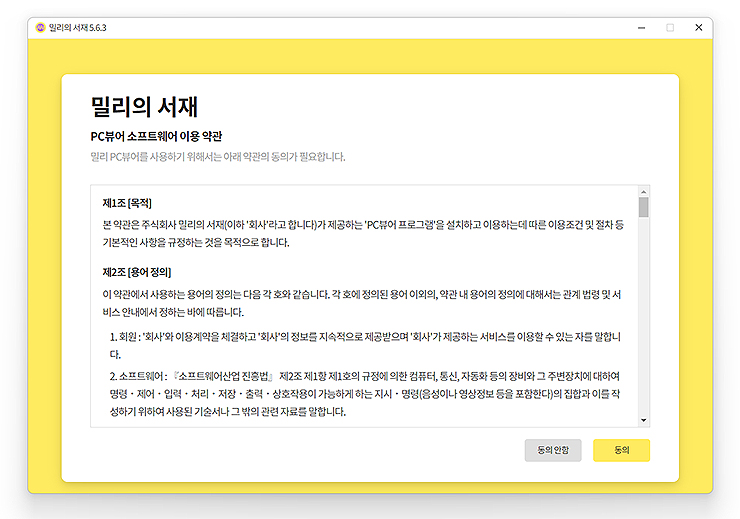
Task: Click the '2. 소프트웨어' definition line
Action: click(x=365, y=393)
